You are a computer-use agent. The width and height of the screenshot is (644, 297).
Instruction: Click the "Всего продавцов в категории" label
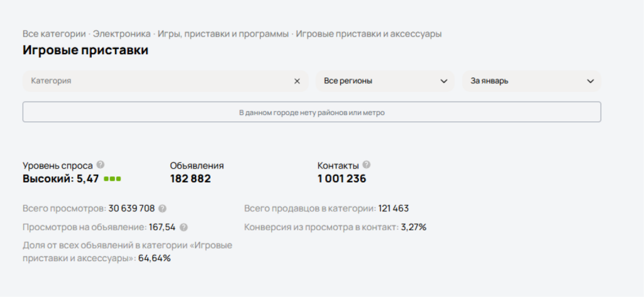point(310,209)
